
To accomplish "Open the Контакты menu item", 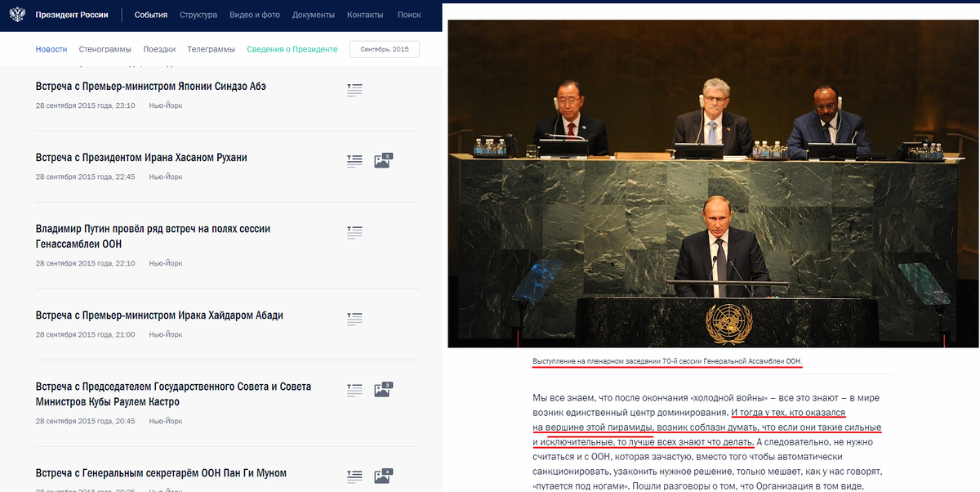I will 365,15.
